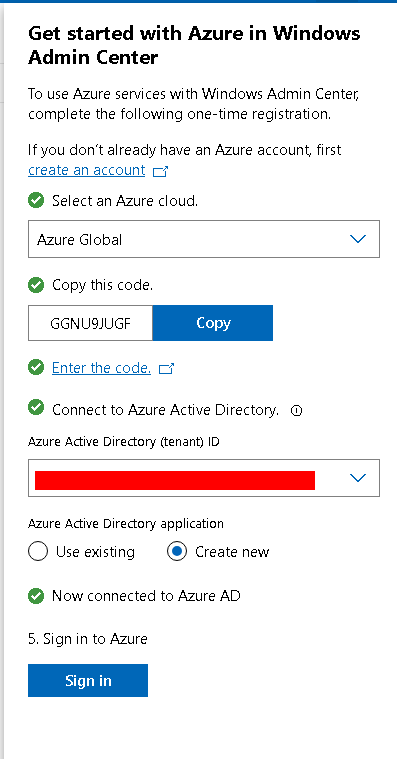Click the green check beside Enter the code

[x=36, y=368]
